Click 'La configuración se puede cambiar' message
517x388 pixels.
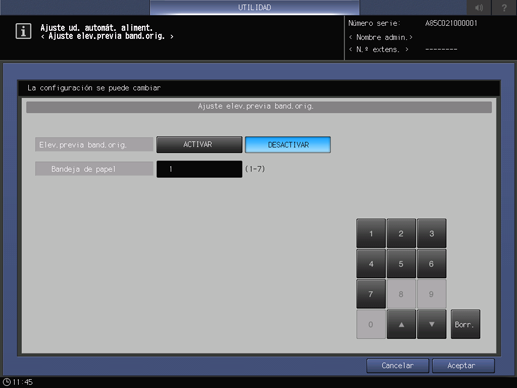coord(94,88)
